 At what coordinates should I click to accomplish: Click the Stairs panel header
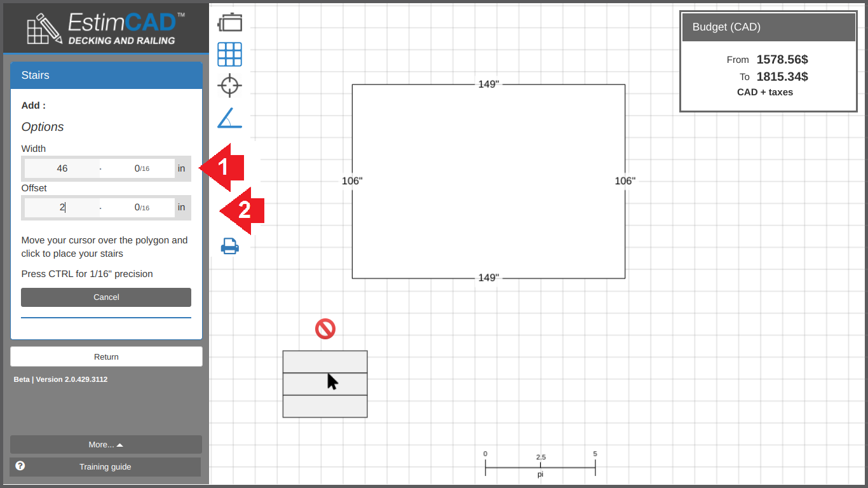pos(106,76)
